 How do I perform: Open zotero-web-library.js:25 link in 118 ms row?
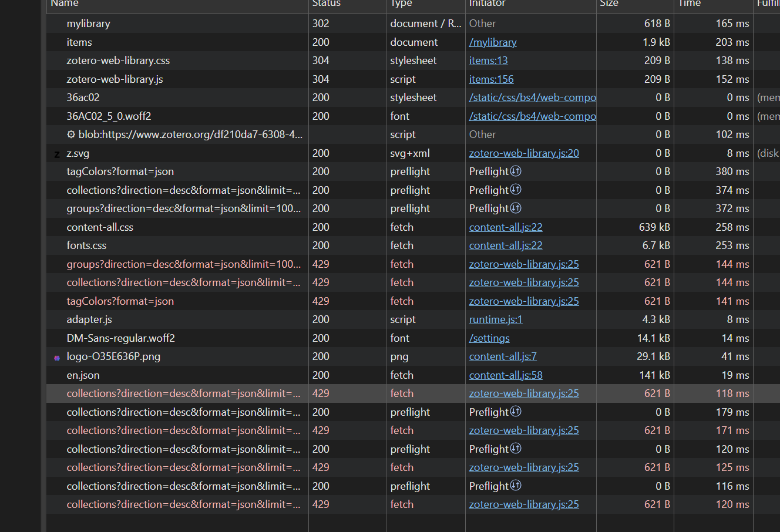click(524, 393)
